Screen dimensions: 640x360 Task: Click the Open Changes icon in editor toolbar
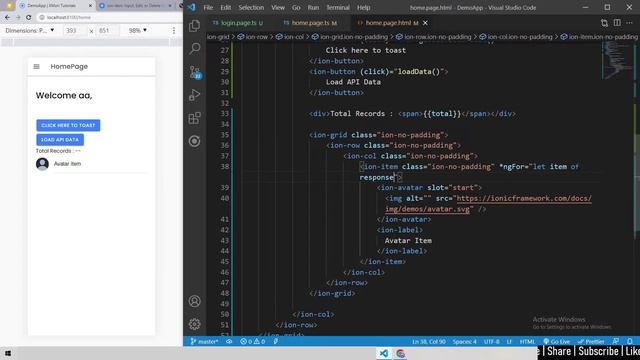click(x=604, y=23)
